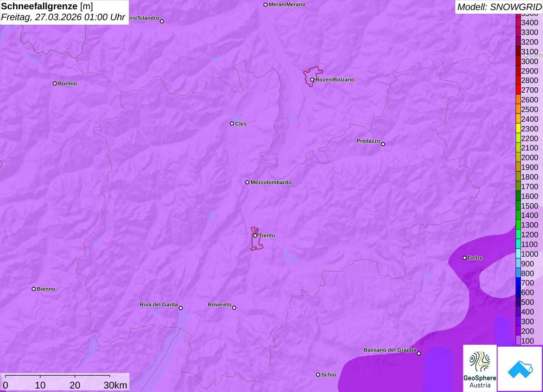Click the blue house and cloud logo

(520, 369)
